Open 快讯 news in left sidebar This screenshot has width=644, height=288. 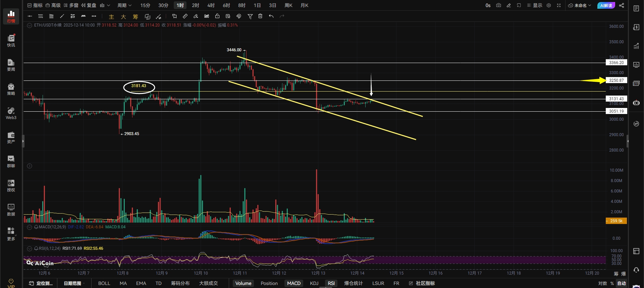11,41
